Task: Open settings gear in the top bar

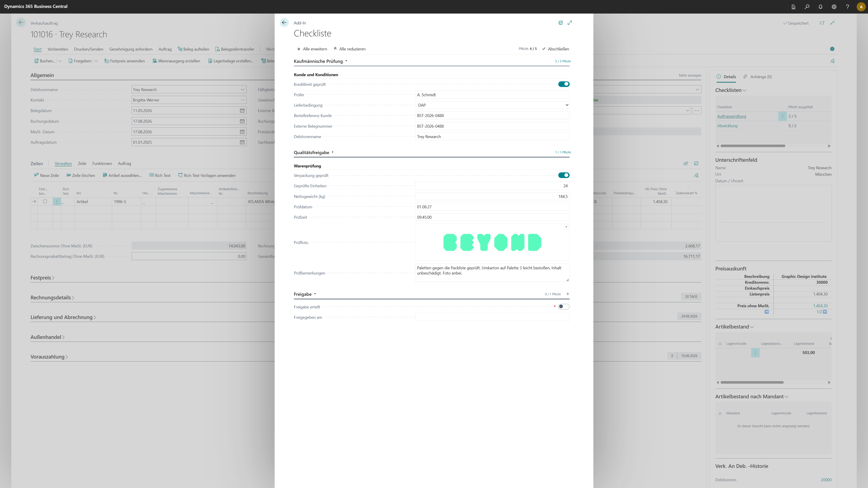Action: [x=834, y=7]
